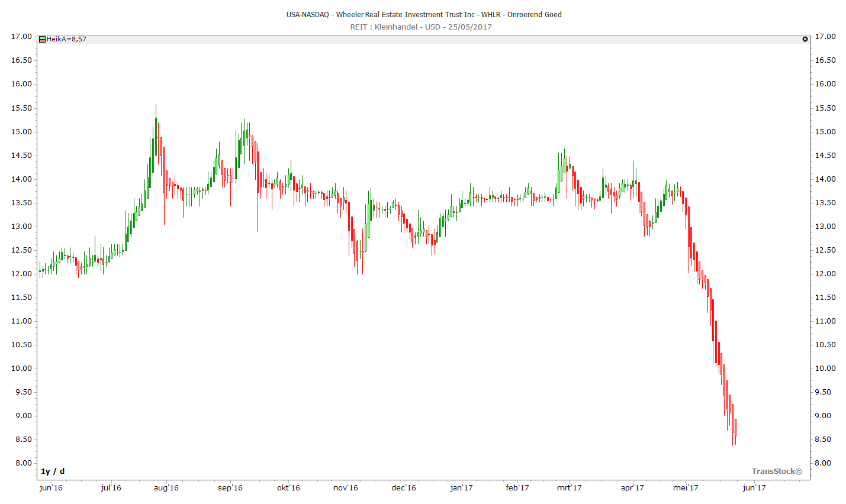Click the HeikA indicator color icon
846x504 pixels.
pos(43,40)
